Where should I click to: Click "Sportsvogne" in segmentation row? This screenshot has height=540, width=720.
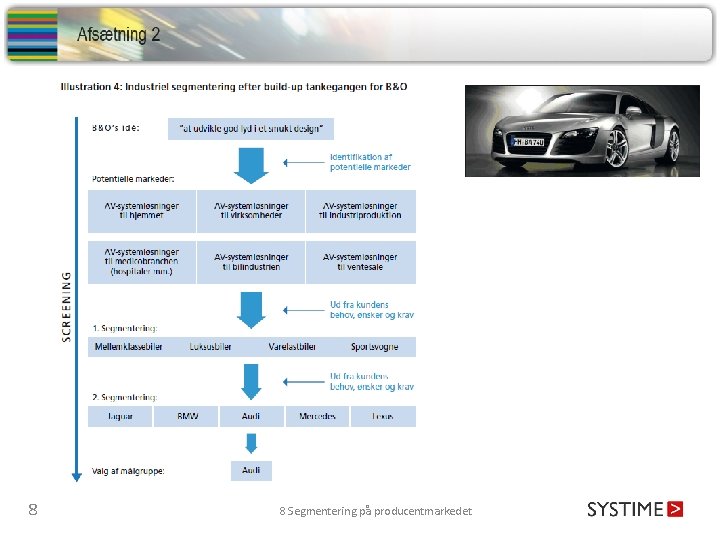coord(374,347)
